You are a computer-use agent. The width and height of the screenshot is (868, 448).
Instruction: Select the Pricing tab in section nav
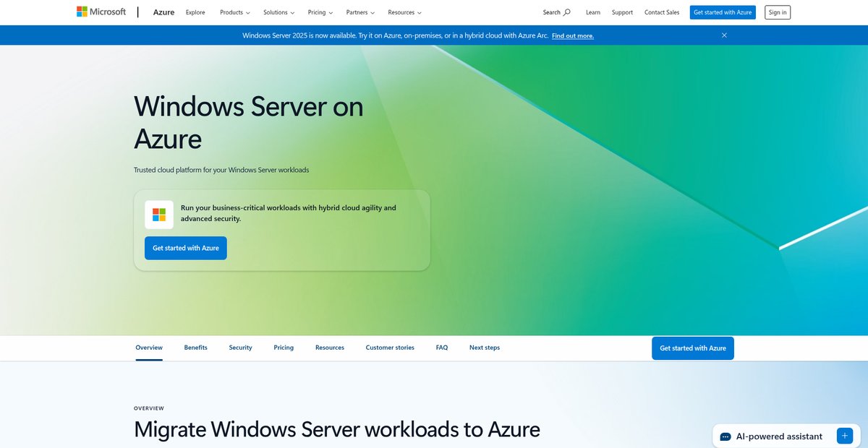(284, 348)
